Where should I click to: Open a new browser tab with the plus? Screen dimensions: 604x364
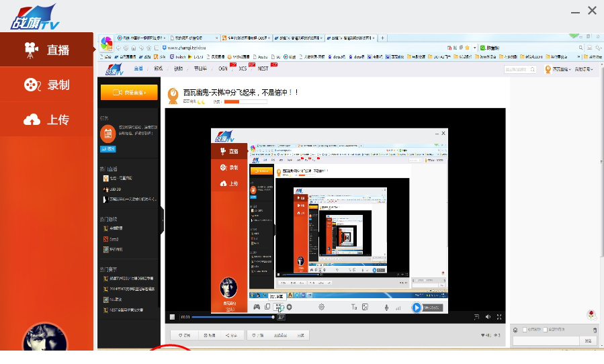(x=382, y=38)
